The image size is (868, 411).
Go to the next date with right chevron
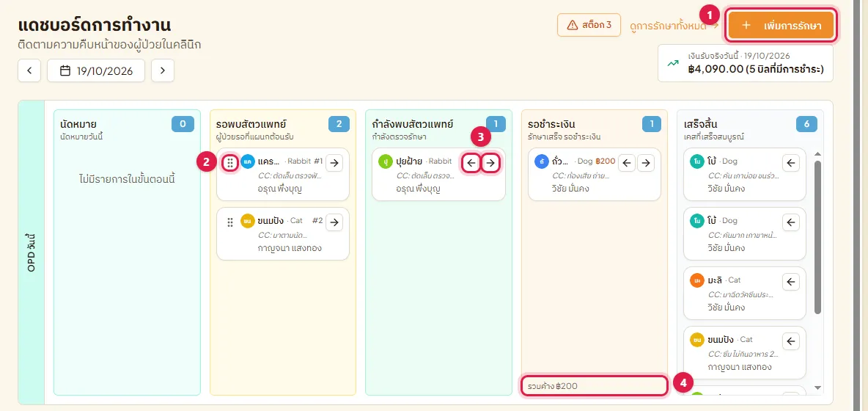tap(163, 70)
